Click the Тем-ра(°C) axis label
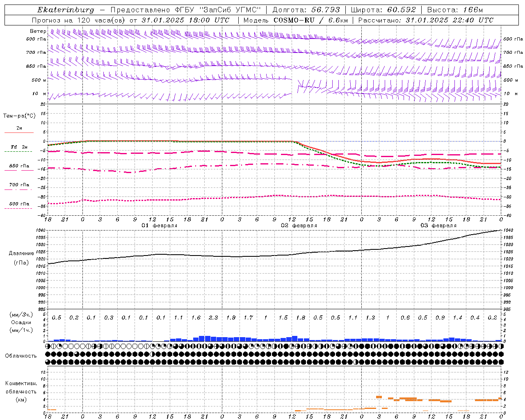The height and width of the screenshot is (420, 525). coord(19,116)
